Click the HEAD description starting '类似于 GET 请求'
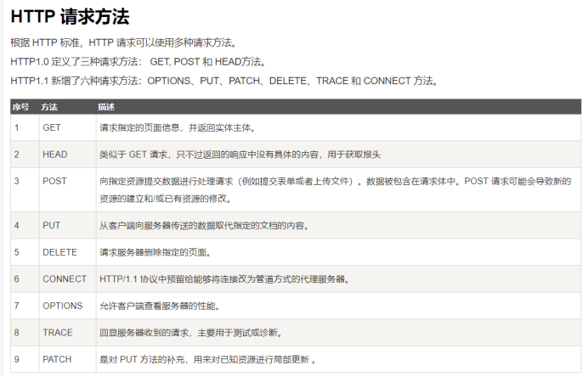588x377 pixels. (x=240, y=155)
